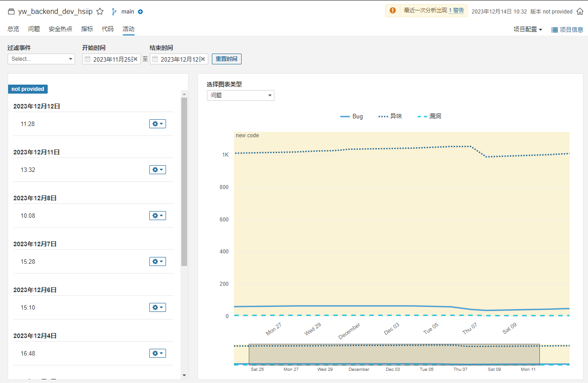Toggle the Bug series in the legend

[352, 116]
